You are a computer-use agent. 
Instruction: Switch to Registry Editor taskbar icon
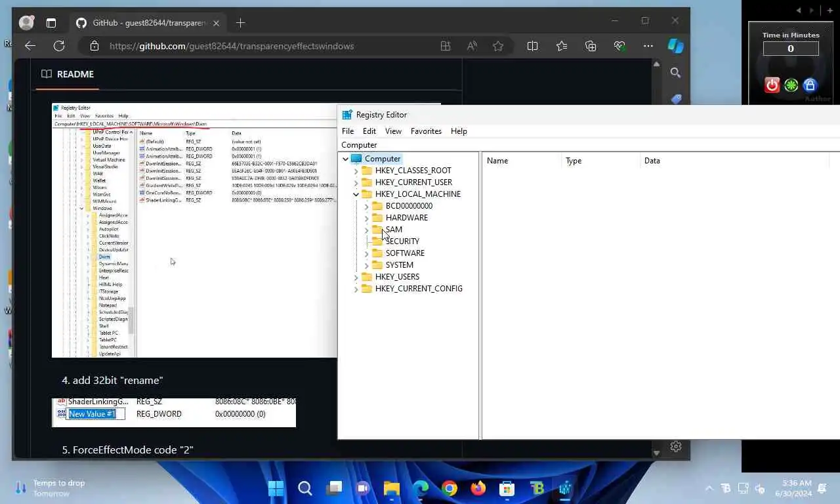pos(564,488)
